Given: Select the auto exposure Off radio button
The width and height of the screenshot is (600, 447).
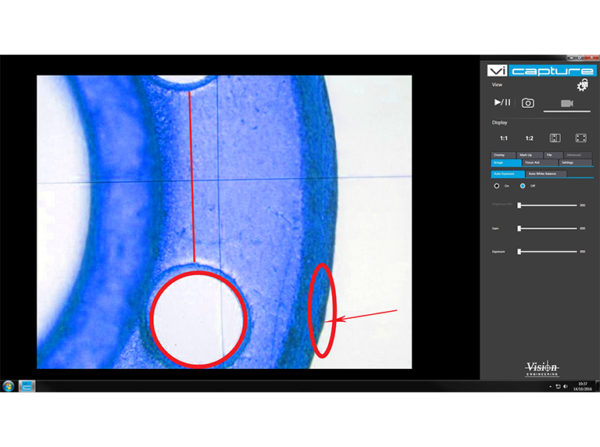Looking at the screenshot, I should 521,186.
